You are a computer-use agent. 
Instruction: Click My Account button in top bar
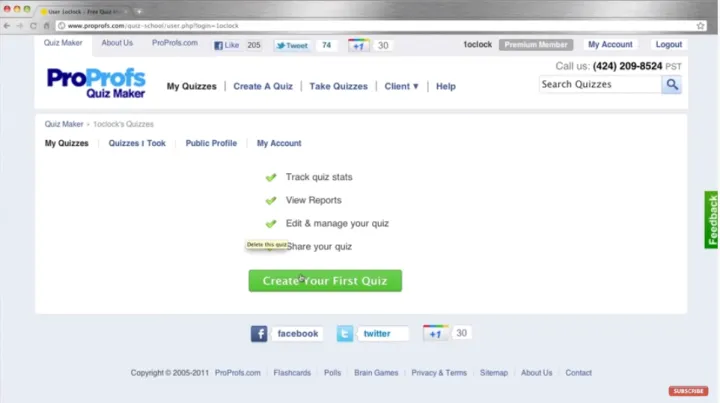(610, 45)
